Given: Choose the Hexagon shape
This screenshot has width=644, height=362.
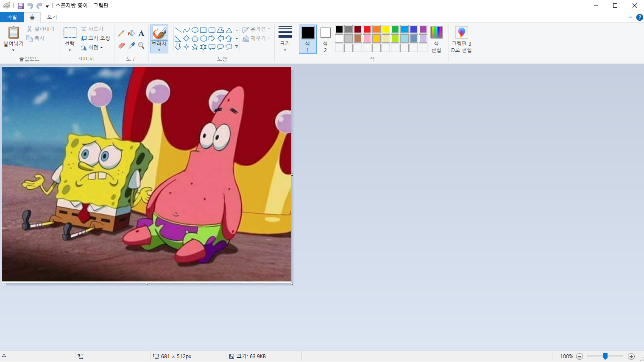Looking at the screenshot, I should click(x=204, y=39).
